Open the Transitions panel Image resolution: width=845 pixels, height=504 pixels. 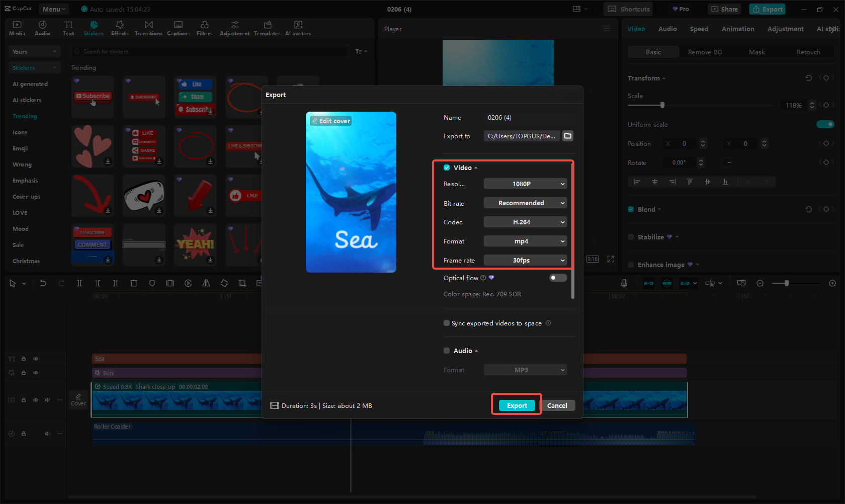click(148, 28)
